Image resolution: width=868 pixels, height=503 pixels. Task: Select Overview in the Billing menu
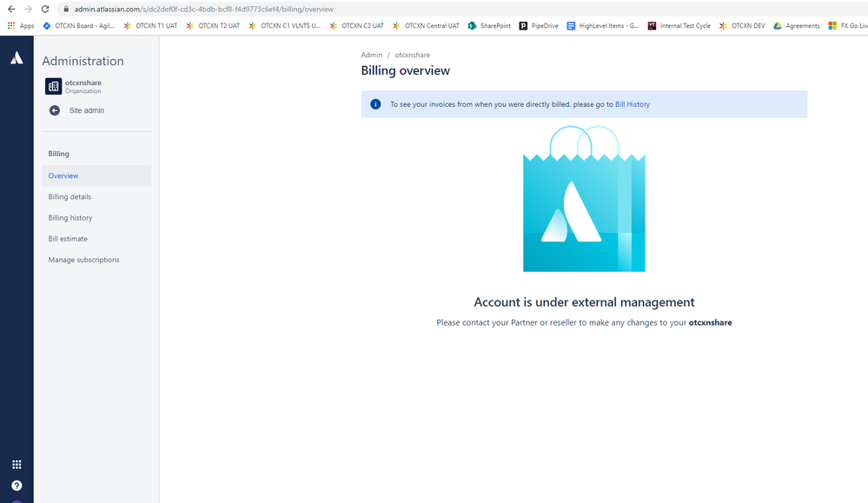tap(96, 175)
